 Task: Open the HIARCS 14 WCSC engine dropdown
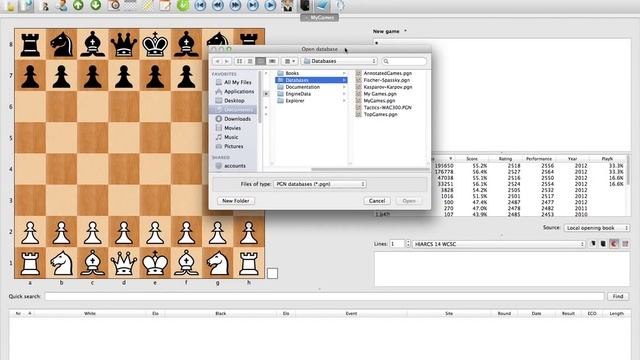point(499,244)
